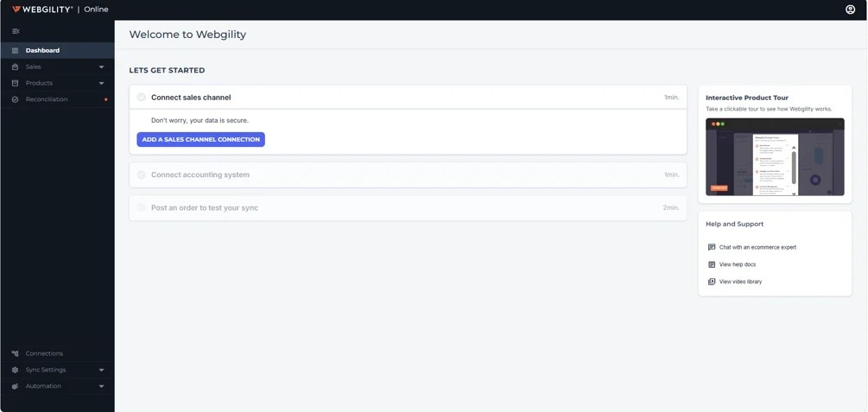Click the help docs document icon
Screen dimensions: 868x412
point(712,264)
